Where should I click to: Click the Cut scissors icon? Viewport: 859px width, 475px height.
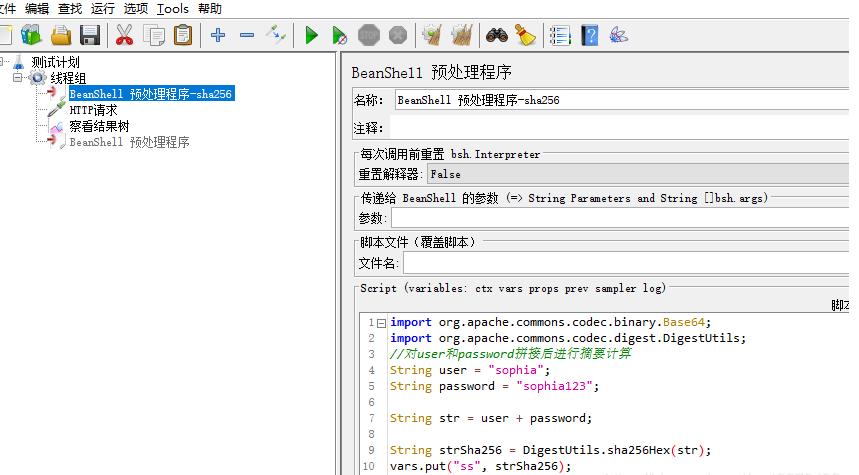coord(124,36)
